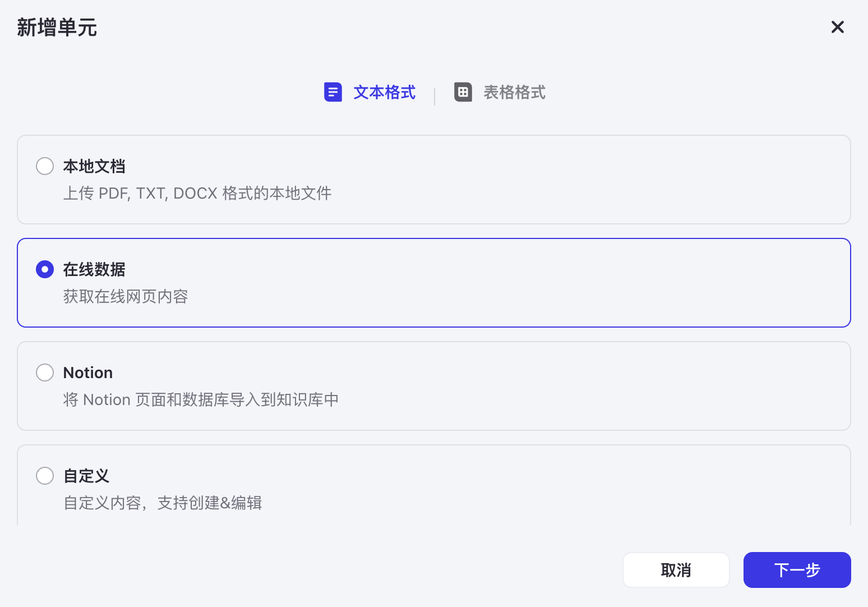Click the 在线数据 option title

pos(94,269)
